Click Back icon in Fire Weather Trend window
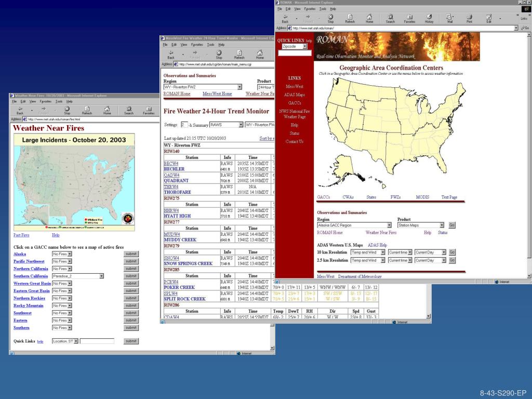This screenshot has width=532, height=399. click(x=171, y=54)
